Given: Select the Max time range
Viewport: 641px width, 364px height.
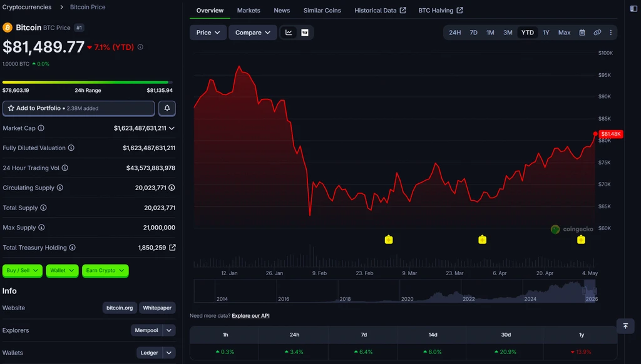Looking at the screenshot, I should 564,33.
